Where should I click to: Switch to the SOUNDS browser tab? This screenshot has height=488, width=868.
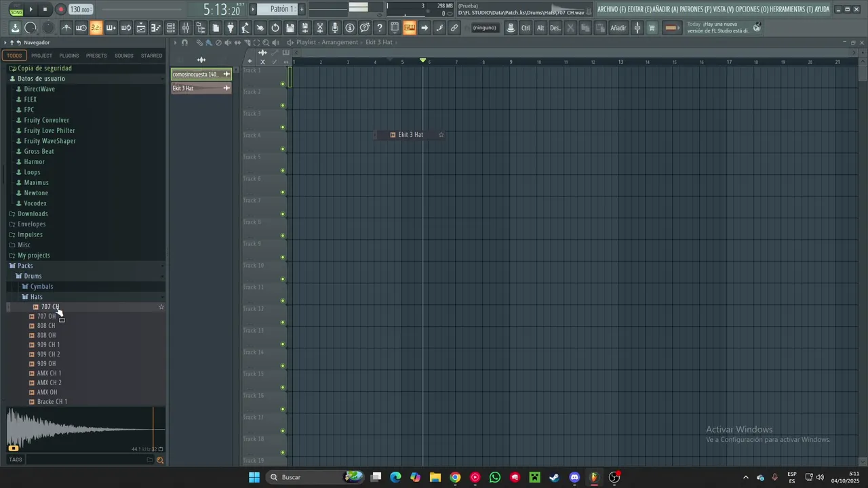coord(123,56)
